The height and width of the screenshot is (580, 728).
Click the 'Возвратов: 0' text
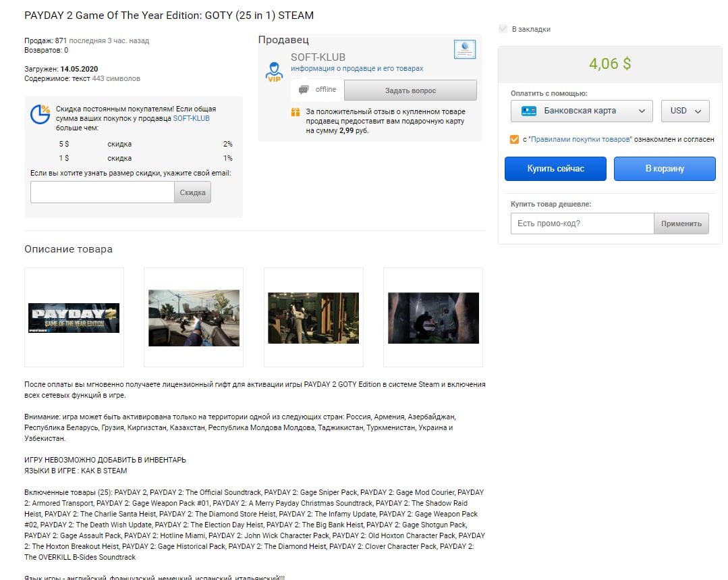pos(47,50)
